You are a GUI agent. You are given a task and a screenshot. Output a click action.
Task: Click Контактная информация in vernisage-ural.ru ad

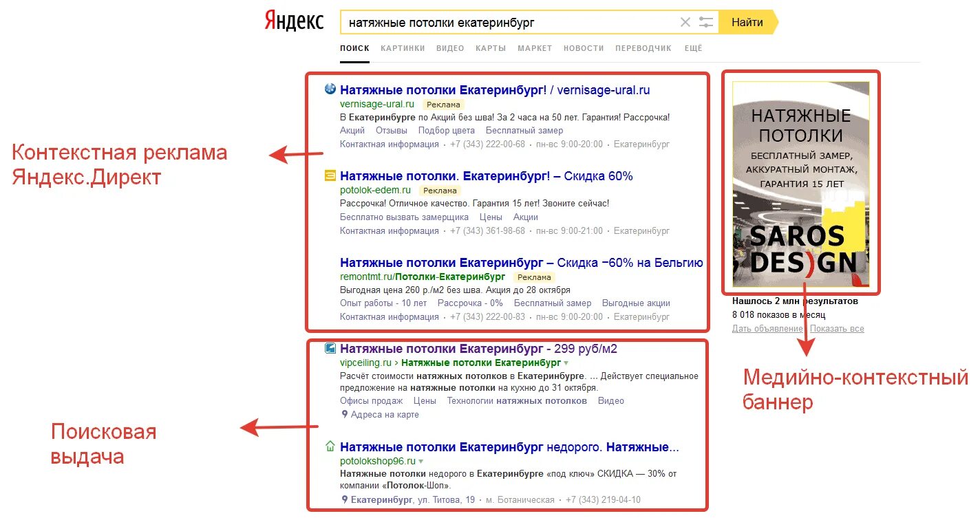point(390,144)
